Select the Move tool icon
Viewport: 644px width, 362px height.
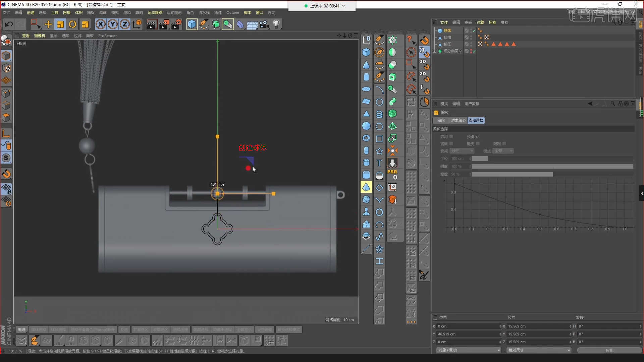tap(48, 24)
